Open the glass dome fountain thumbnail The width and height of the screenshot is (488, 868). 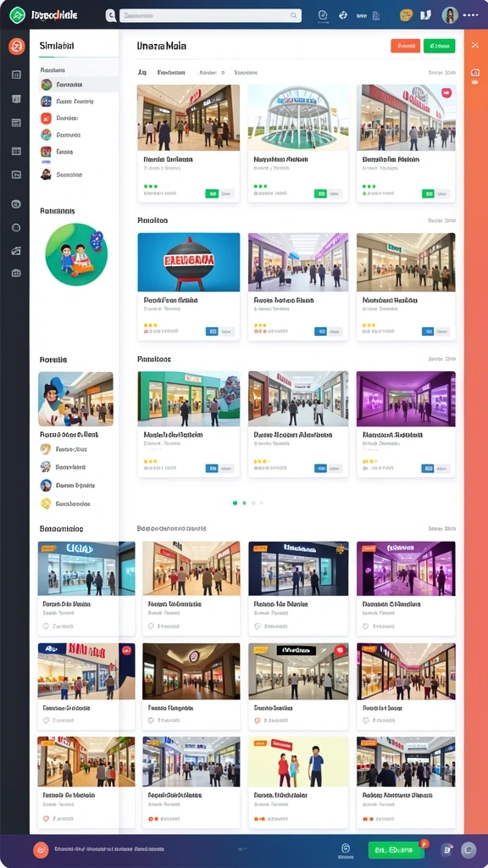tap(298, 117)
